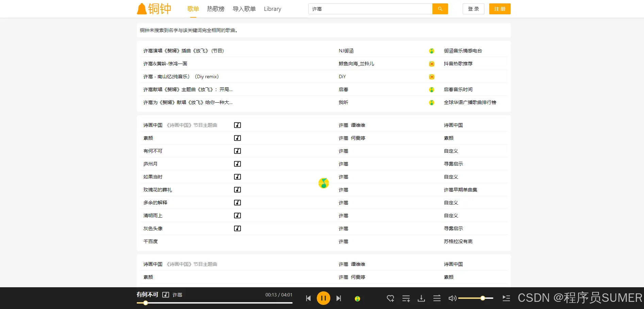Play the song 千百度

(x=150, y=241)
